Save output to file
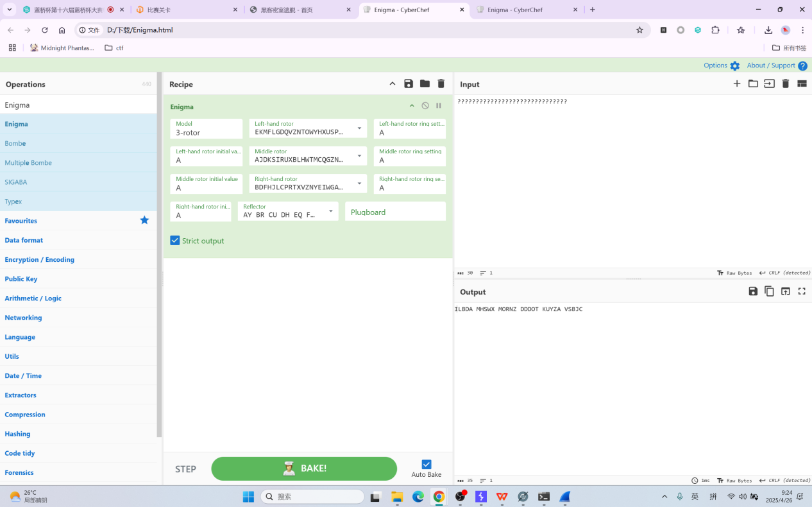The height and width of the screenshot is (507, 812). pos(753,291)
